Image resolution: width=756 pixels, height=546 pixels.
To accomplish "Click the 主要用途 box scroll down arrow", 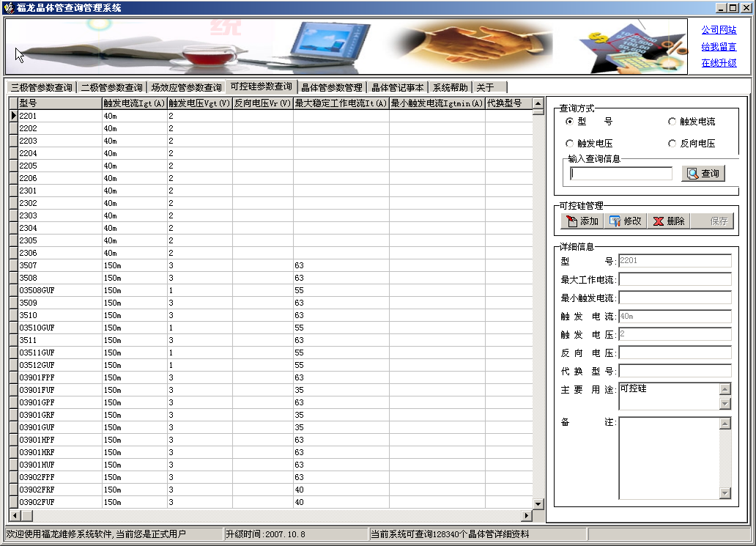I will pos(725,404).
